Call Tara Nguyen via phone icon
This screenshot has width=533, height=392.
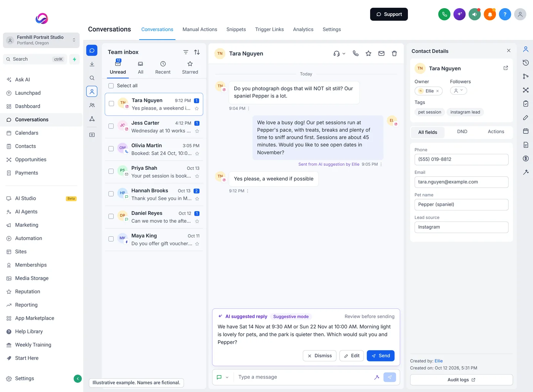click(x=356, y=53)
